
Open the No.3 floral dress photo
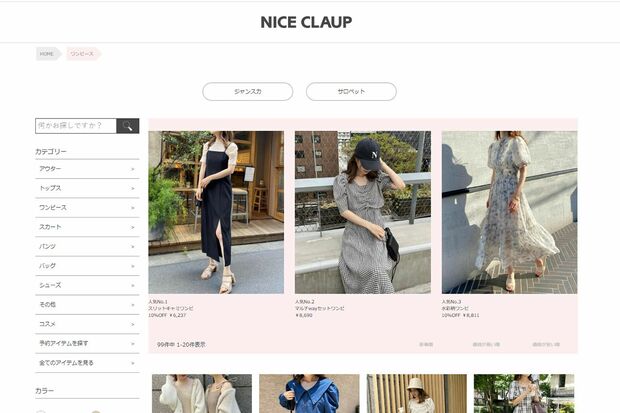[x=509, y=212]
